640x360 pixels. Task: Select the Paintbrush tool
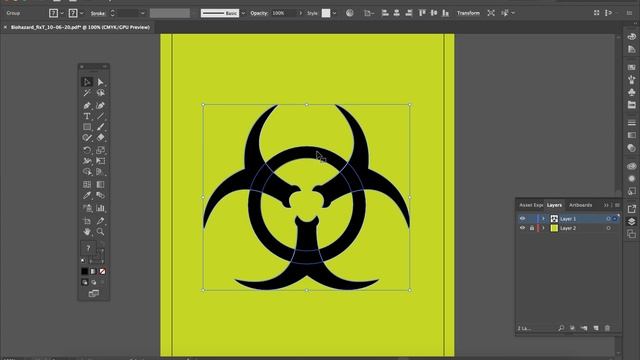100,127
